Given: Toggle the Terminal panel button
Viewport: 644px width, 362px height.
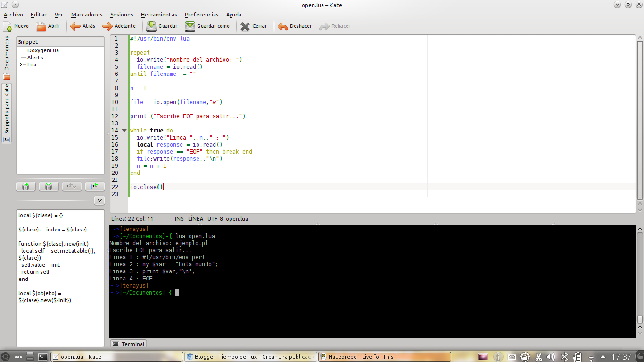Looking at the screenshot, I should [128, 344].
